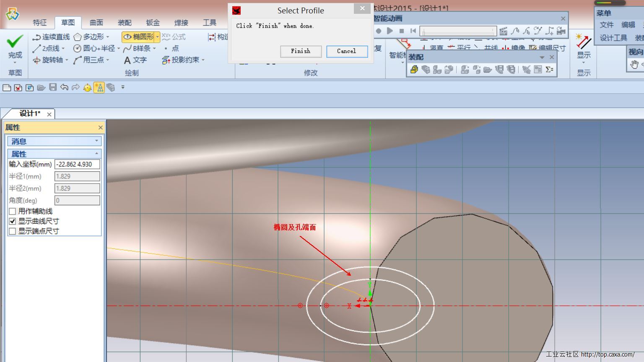
Task: Open the 曲面 ribbon tab
Action: [x=96, y=23]
